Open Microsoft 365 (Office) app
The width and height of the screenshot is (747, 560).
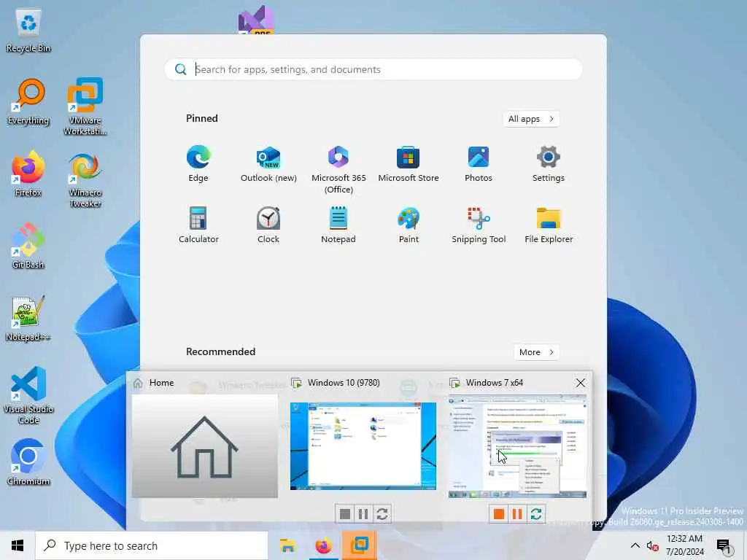pyautogui.click(x=338, y=169)
